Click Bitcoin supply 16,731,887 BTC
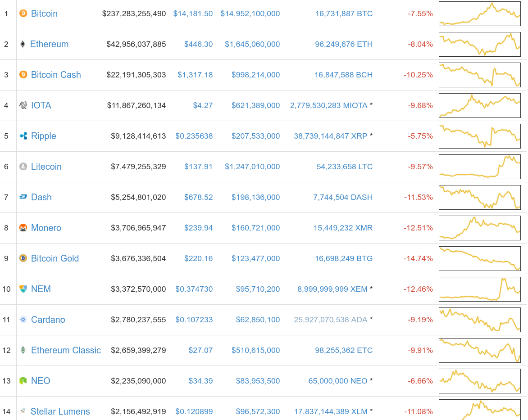This screenshot has height=420, width=528. click(344, 14)
